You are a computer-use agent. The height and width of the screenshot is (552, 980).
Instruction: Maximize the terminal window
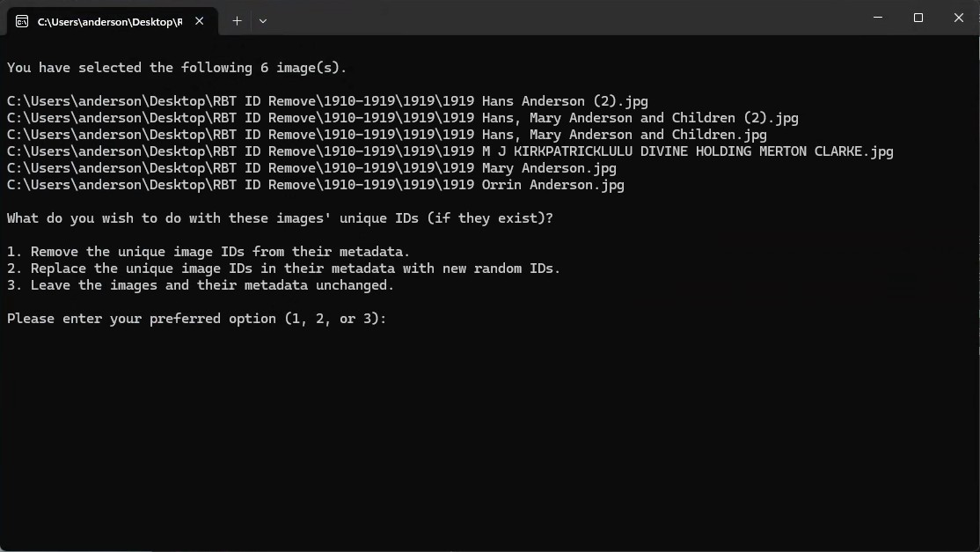(x=918, y=18)
